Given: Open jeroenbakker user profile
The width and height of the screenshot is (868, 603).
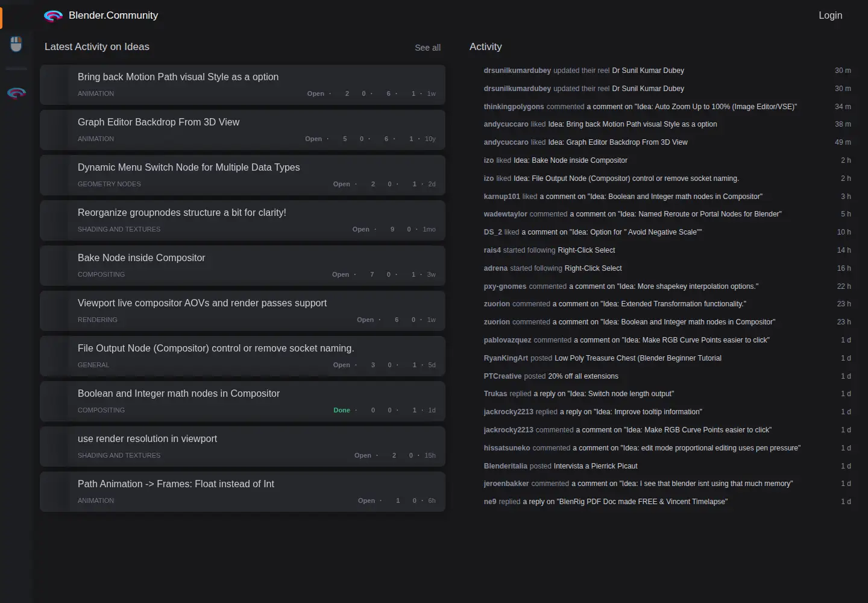Looking at the screenshot, I should tap(506, 484).
